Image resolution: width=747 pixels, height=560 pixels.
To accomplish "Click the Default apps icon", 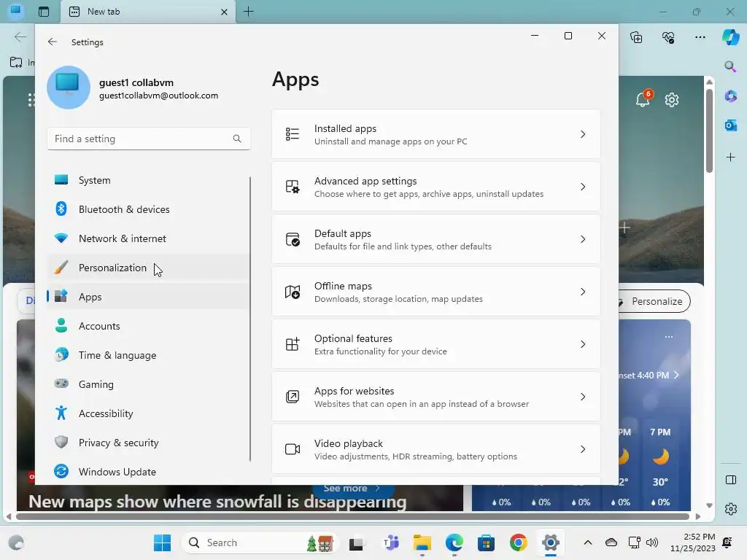I will (x=293, y=239).
